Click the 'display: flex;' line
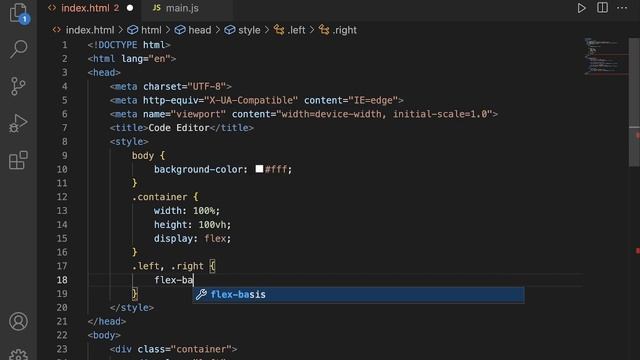This screenshot has height=360, width=640. click(192, 238)
